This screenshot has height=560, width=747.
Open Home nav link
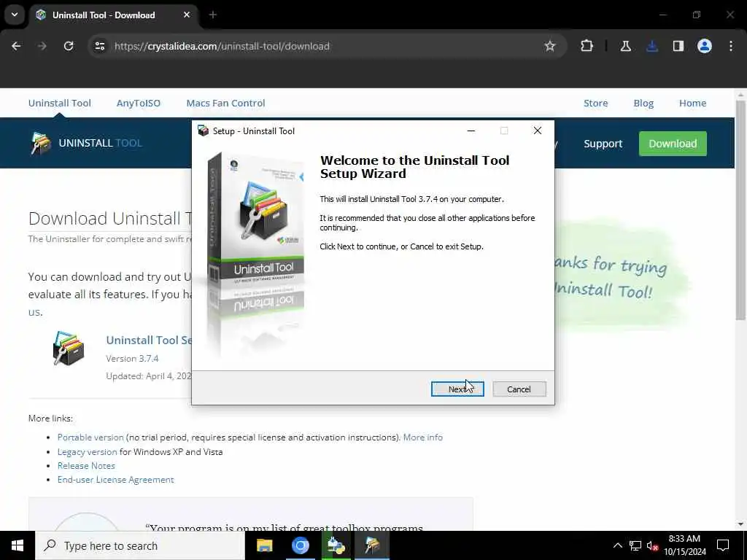click(x=693, y=103)
